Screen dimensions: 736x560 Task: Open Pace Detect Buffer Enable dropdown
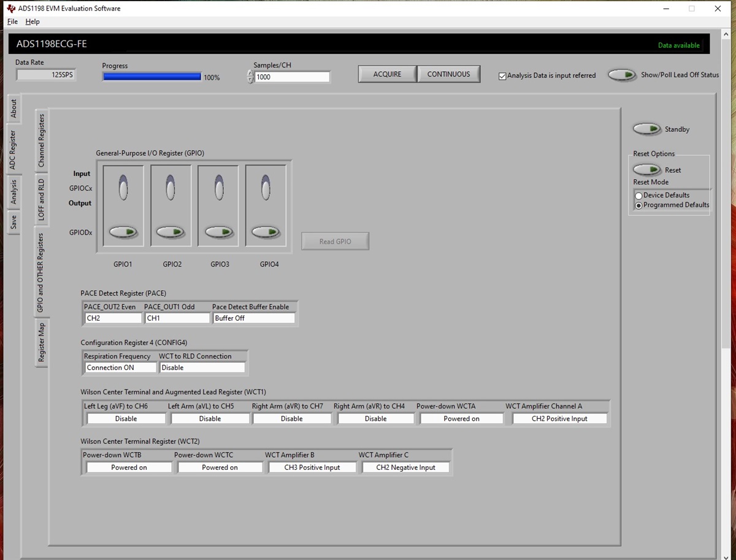[x=254, y=318]
